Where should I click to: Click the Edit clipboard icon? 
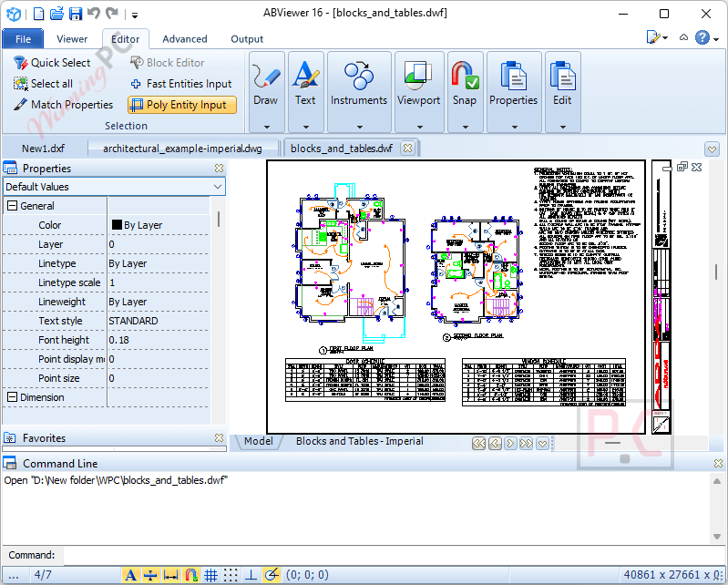pyautogui.click(x=563, y=76)
